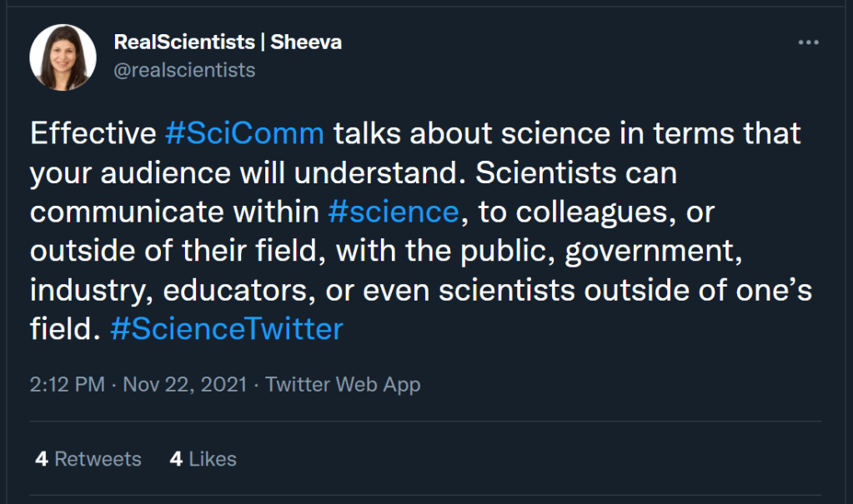Open the #science hashtag link

(x=394, y=212)
